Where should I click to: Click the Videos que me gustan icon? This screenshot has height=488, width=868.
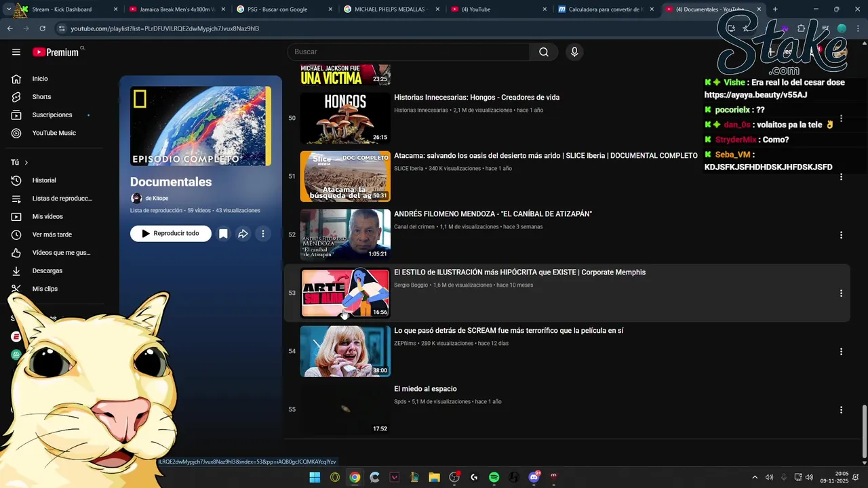16,253
